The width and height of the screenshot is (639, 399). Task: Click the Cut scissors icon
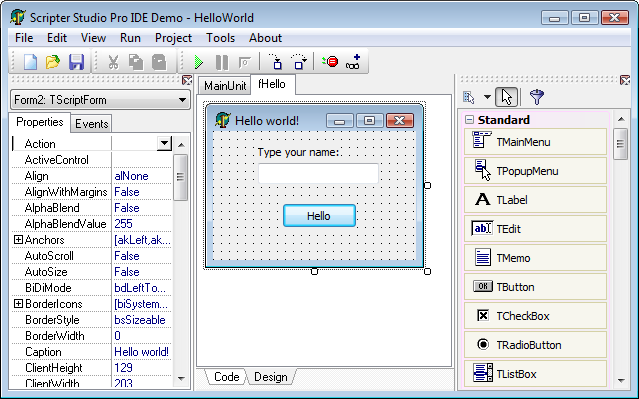[113, 62]
